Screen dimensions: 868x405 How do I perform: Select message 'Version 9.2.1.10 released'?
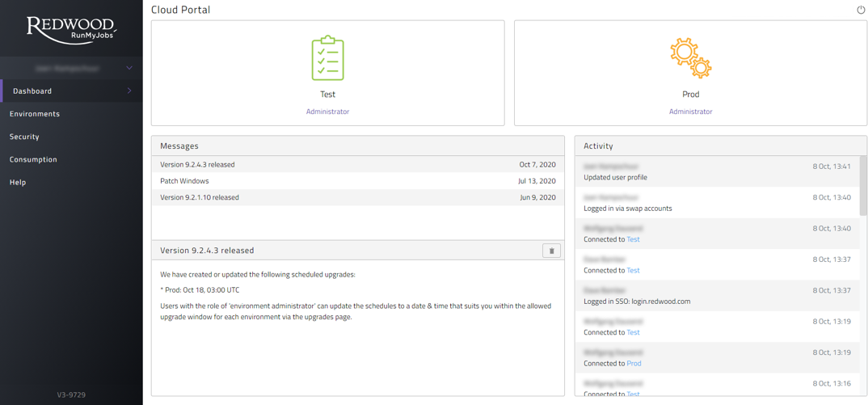point(357,197)
